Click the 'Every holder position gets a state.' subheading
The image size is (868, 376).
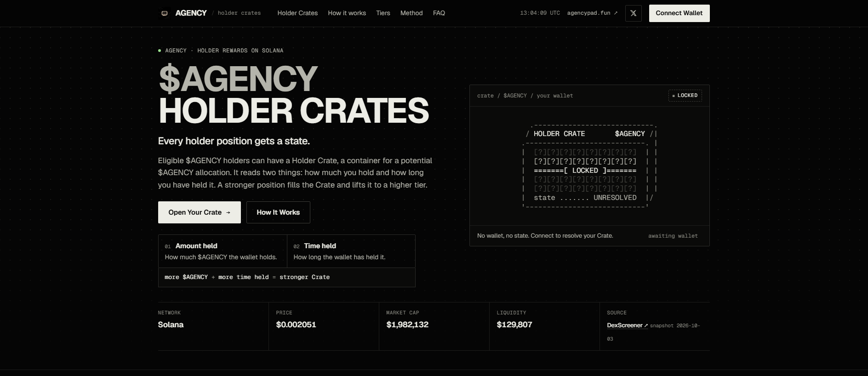(x=234, y=141)
